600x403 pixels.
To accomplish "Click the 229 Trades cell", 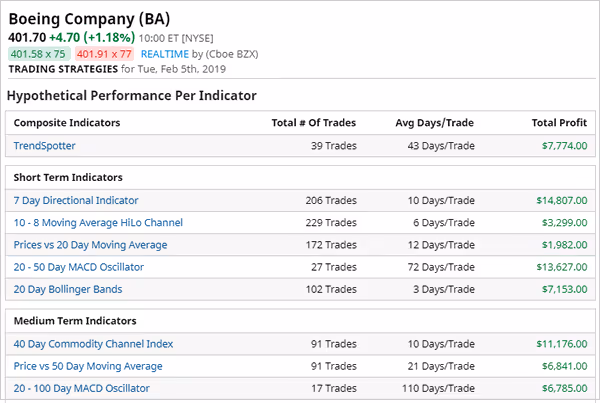I will pyautogui.click(x=331, y=223).
